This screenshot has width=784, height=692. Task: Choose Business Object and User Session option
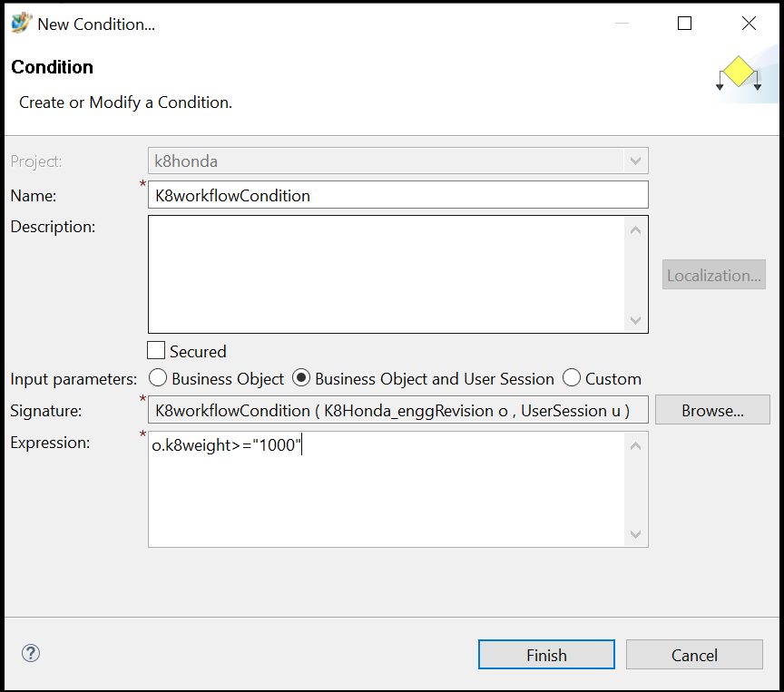[300, 378]
